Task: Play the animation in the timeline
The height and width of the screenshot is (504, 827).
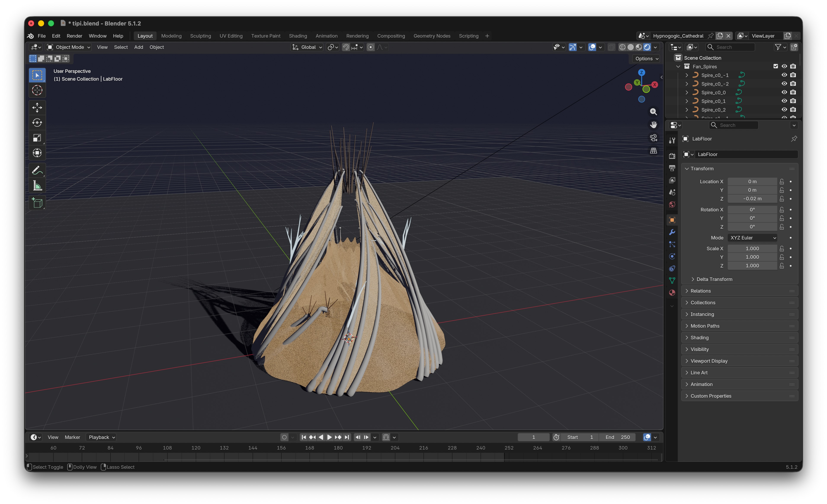Action: click(329, 437)
